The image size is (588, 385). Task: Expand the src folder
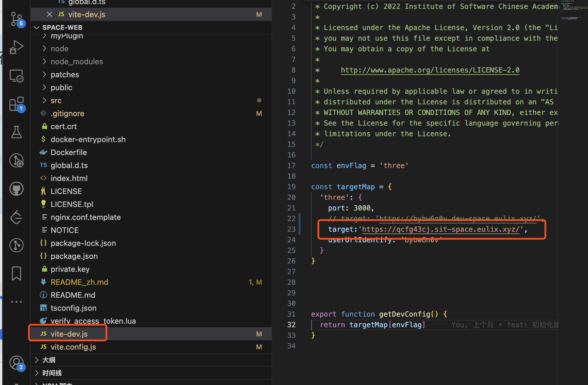[x=56, y=101]
